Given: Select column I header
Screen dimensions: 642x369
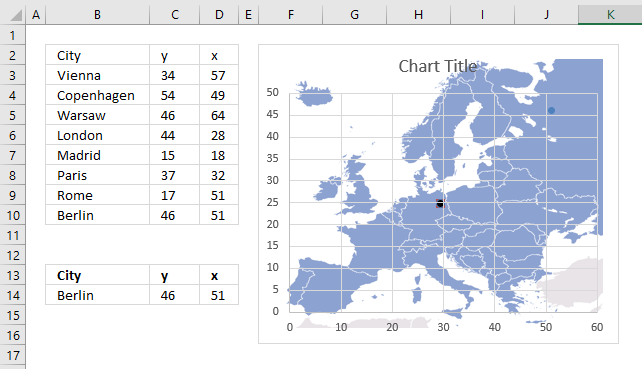Looking at the screenshot, I should coord(482,15).
